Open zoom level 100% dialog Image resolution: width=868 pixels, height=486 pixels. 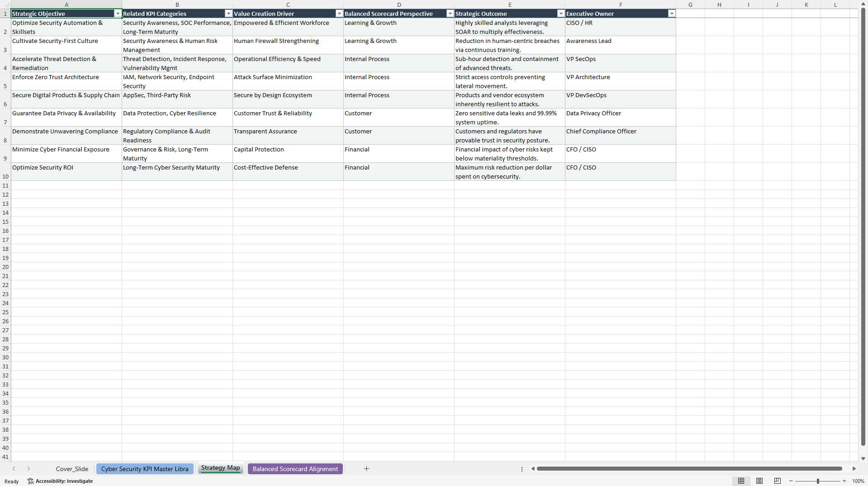(x=858, y=481)
